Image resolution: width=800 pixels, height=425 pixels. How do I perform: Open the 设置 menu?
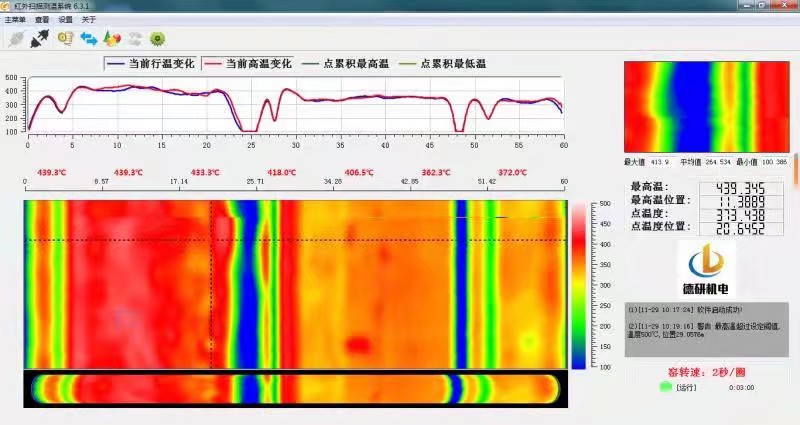click(65, 19)
